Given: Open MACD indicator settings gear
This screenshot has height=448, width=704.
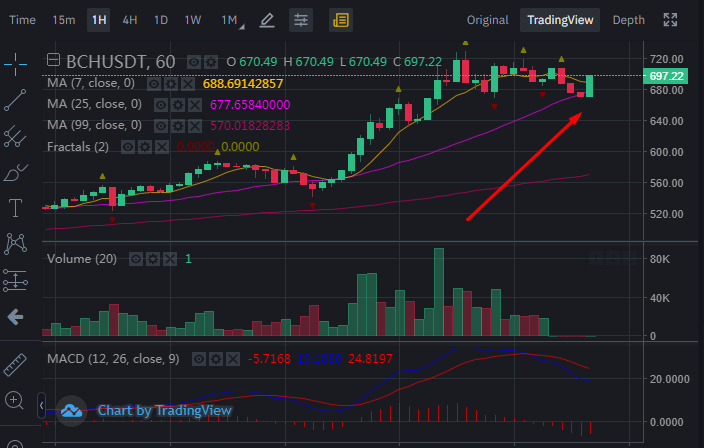Looking at the screenshot, I should [x=216, y=359].
